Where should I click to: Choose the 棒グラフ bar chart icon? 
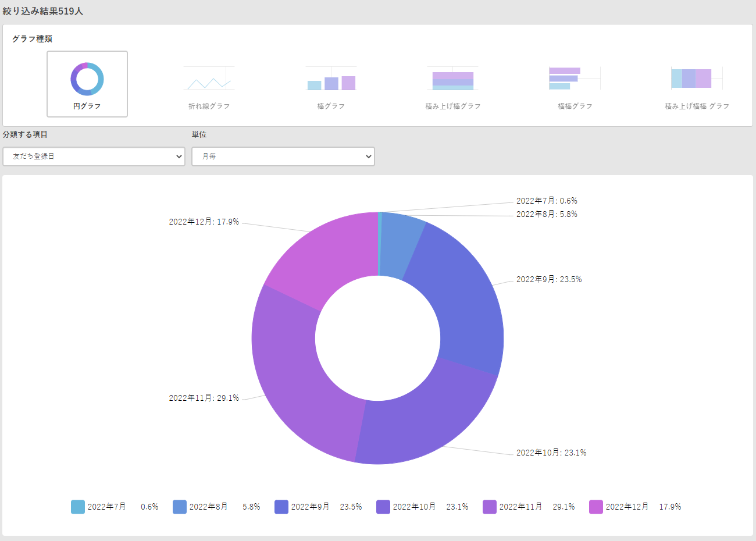(331, 79)
